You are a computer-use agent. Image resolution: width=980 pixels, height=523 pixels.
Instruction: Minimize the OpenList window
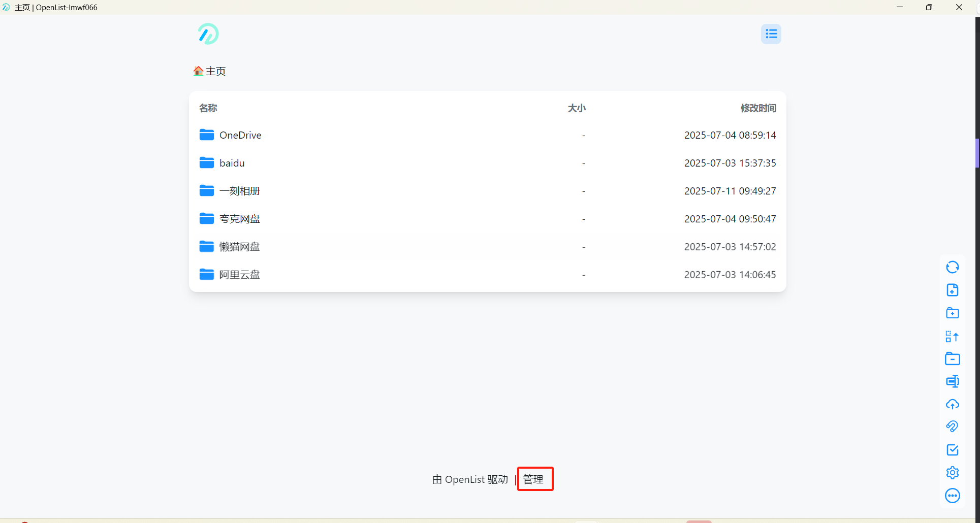tap(900, 7)
